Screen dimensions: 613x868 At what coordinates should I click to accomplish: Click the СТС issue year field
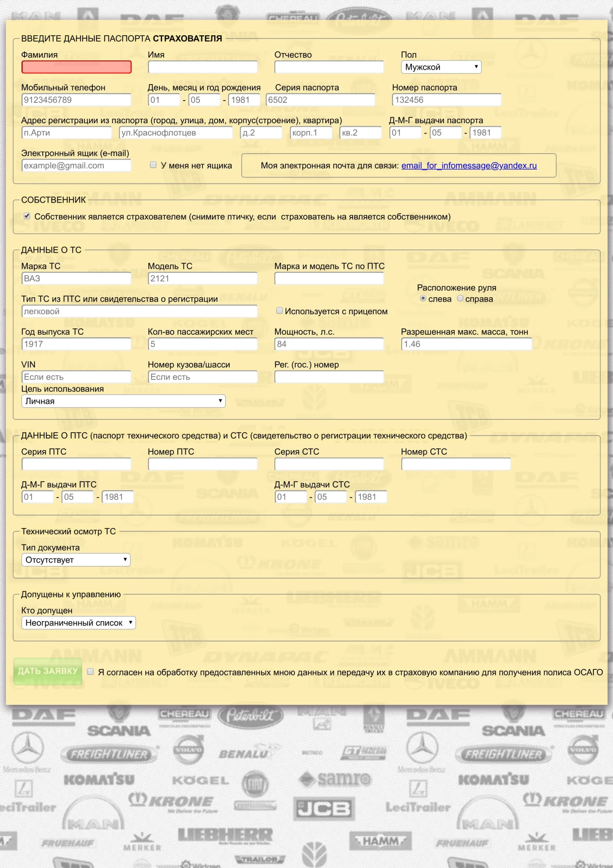[x=371, y=497]
